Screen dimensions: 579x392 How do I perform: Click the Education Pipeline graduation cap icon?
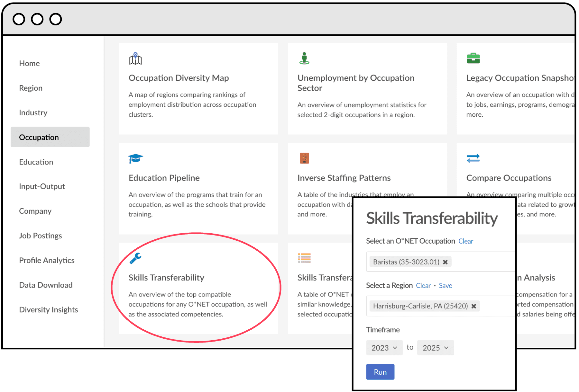[135, 158]
